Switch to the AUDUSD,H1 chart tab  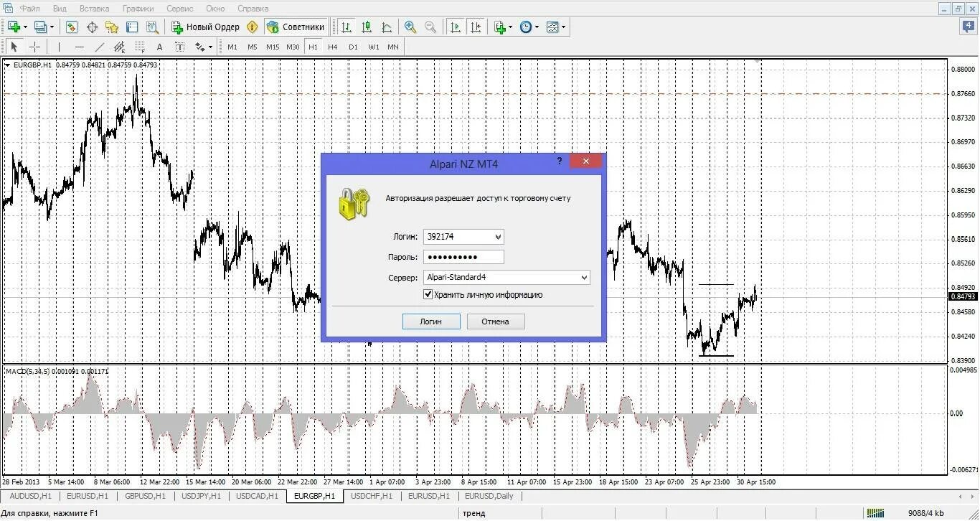[x=31, y=496]
